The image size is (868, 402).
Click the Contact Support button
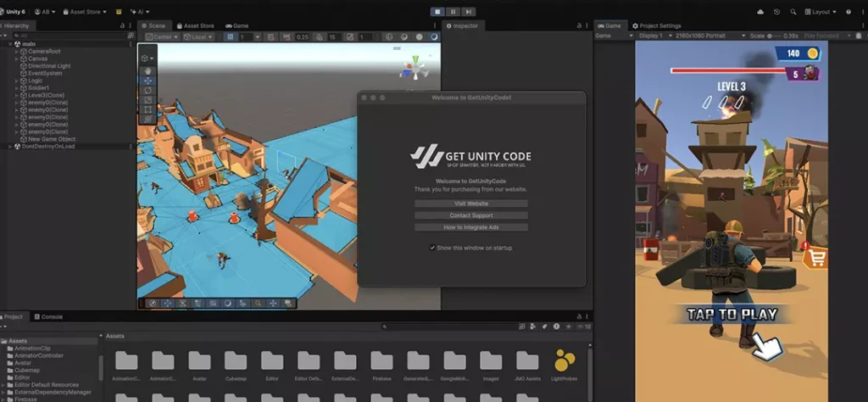coord(471,215)
